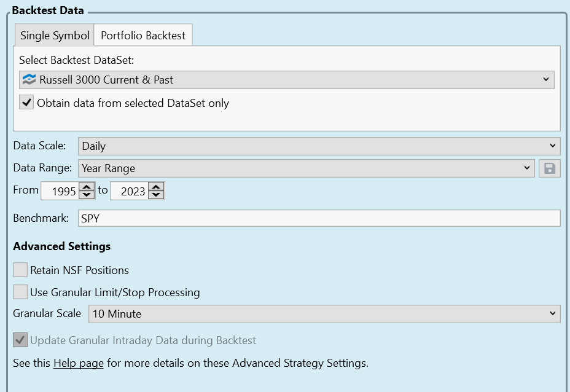Select the Portfolio Backtest tab
The image size is (570, 392).
tap(143, 36)
